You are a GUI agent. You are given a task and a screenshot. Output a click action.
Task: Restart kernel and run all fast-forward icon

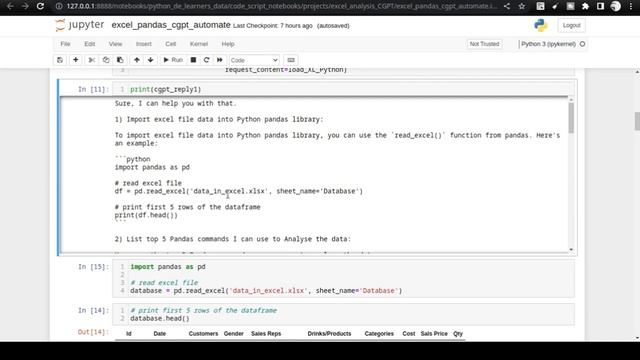(x=220, y=60)
